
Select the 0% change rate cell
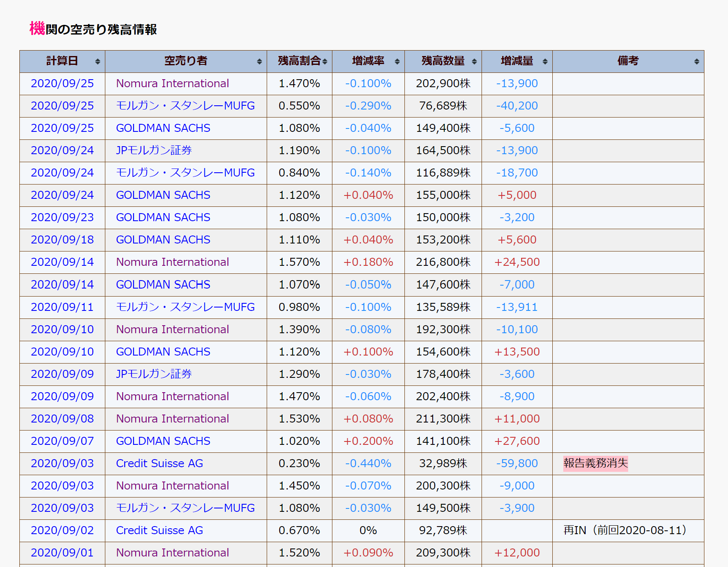coord(368,530)
